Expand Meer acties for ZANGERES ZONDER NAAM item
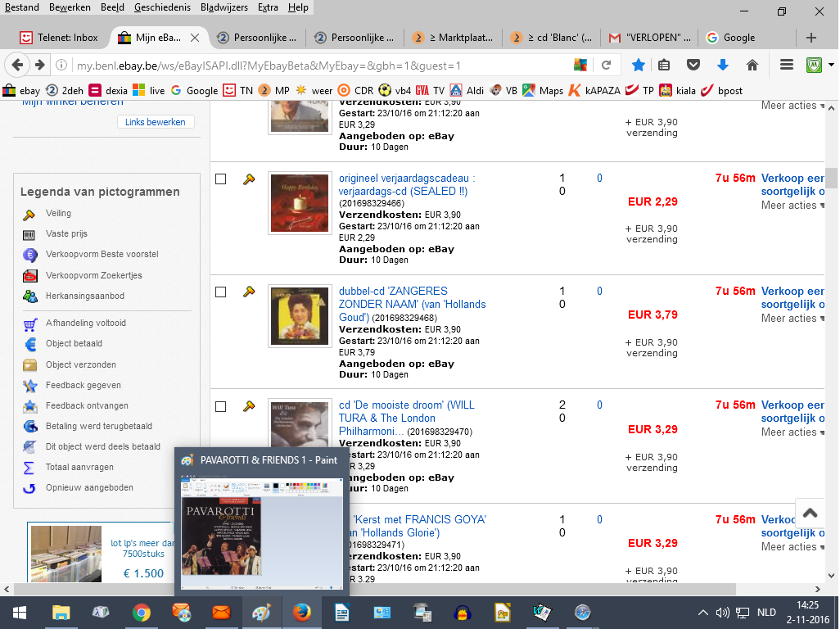This screenshot has height=629, width=840. point(793,319)
